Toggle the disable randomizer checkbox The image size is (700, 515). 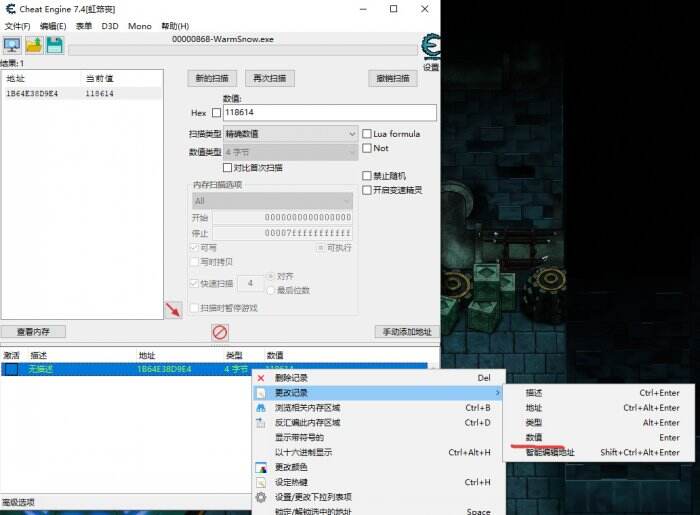(x=367, y=175)
